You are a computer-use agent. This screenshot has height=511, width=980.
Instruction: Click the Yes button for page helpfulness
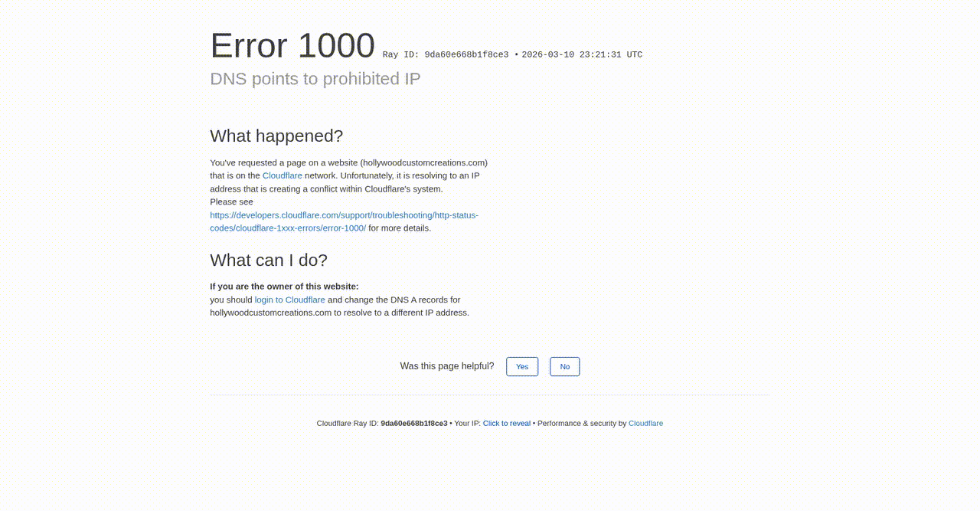522,367
